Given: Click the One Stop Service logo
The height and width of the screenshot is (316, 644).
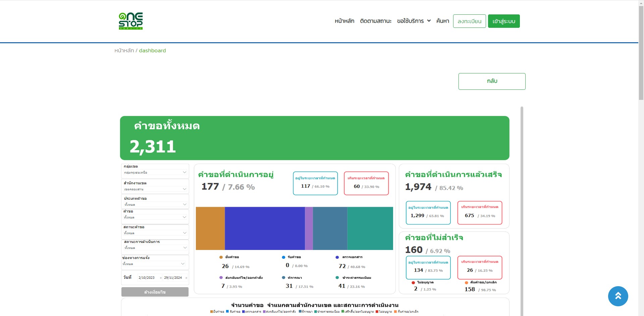Looking at the screenshot, I should 131,21.
